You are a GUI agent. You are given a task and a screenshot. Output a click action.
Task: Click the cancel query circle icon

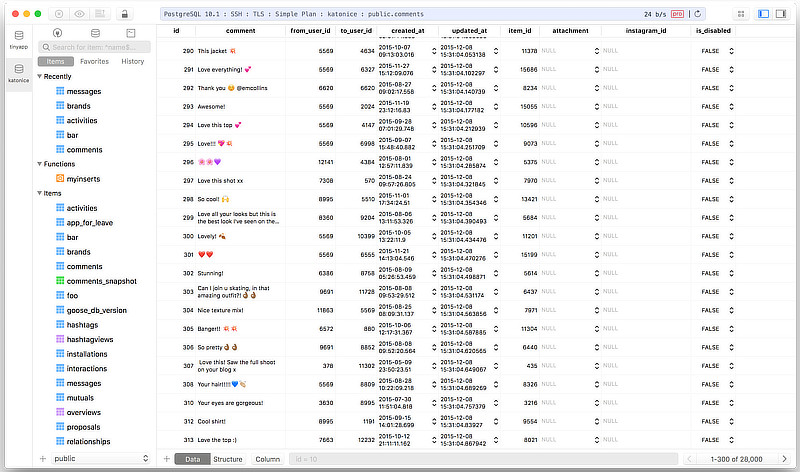tap(59, 14)
